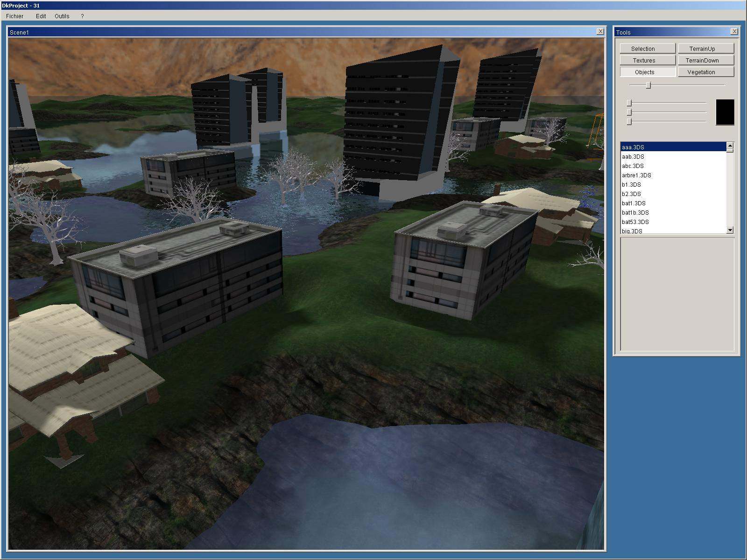
Task: Pick the TerrainDown tool
Action: tap(705, 60)
